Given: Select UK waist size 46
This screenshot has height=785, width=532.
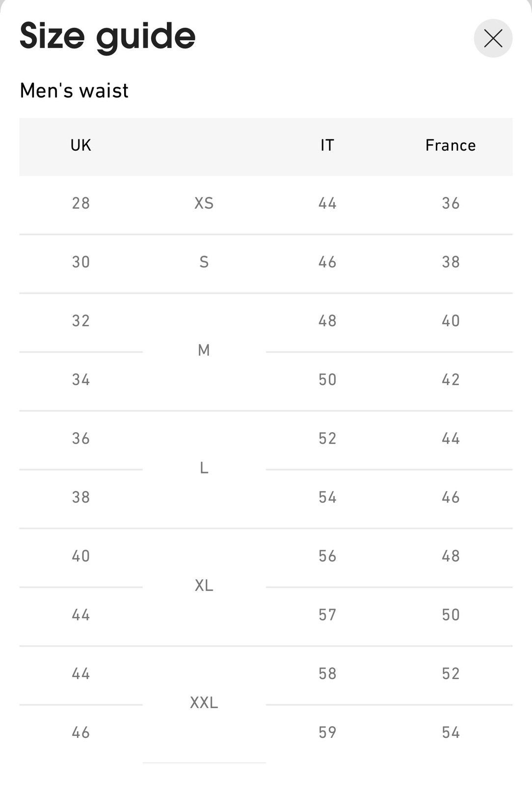Looking at the screenshot, I should pyautogui.click(x=81, y=733).
